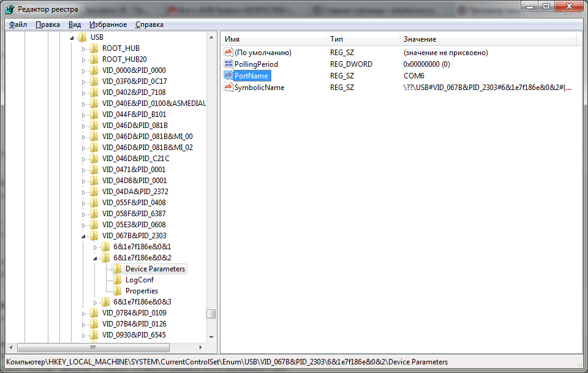
Task: Open the Справка menu
Action: pos(149,24)
